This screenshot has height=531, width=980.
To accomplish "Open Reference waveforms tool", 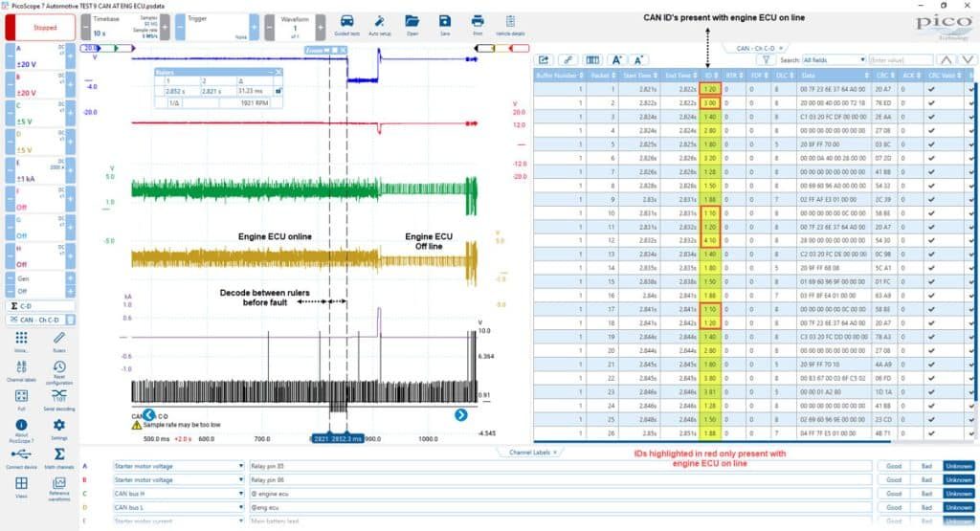I will pos(58,489).
